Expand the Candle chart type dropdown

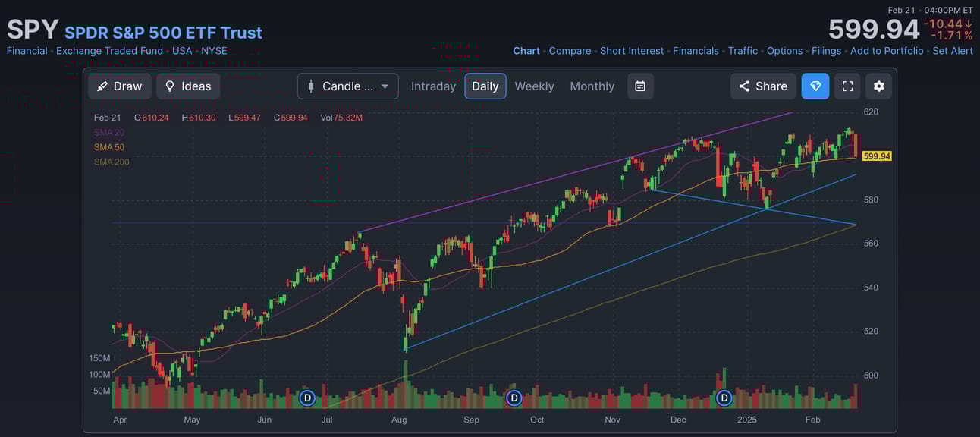pyautogui.click(x=348, y=86)
